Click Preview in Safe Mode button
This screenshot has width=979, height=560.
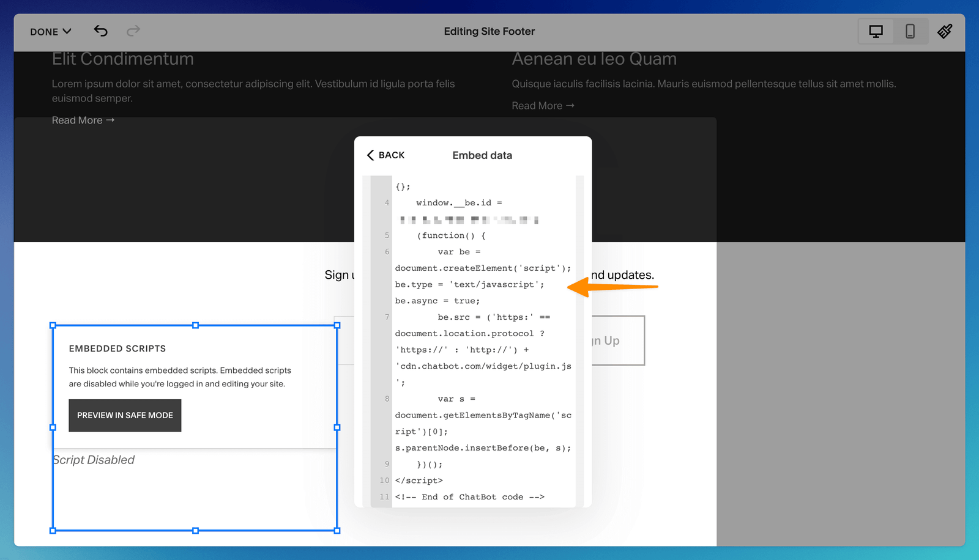click(x=125, y=416)
